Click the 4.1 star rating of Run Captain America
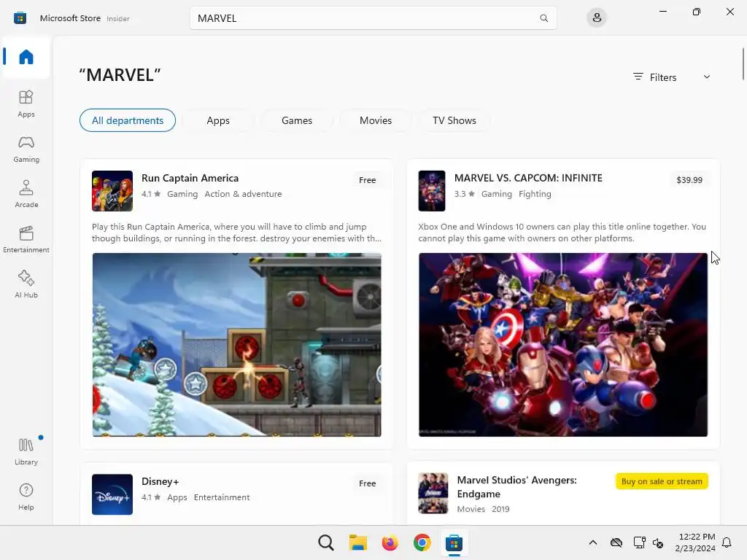This screenshot has height=560, width=747. click(x=150, y=194)
